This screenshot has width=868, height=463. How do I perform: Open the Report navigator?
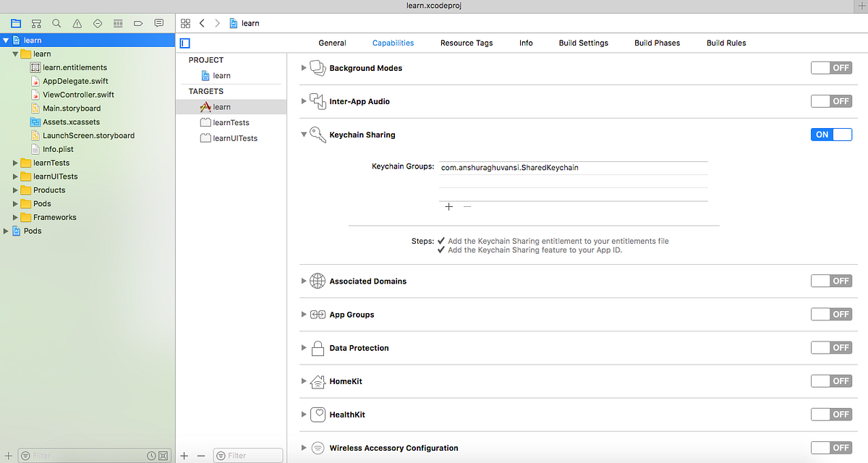(158, 22)
